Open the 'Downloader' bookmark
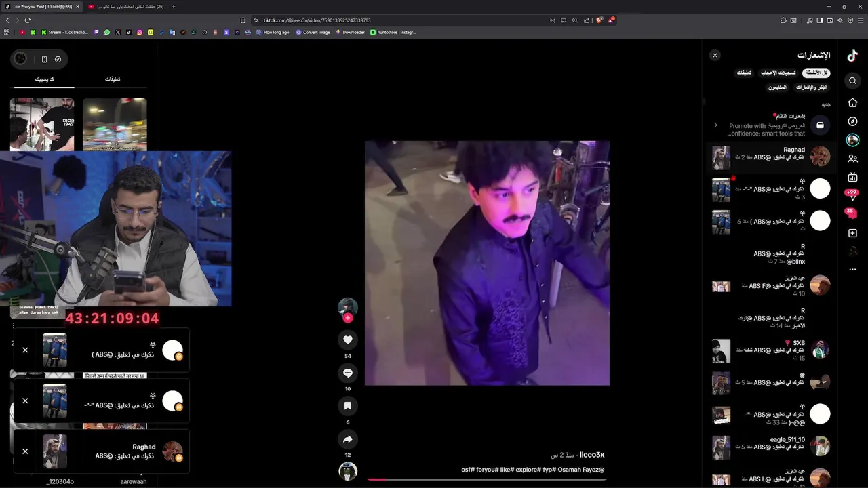The image size is (868, 488). [350, 32]
